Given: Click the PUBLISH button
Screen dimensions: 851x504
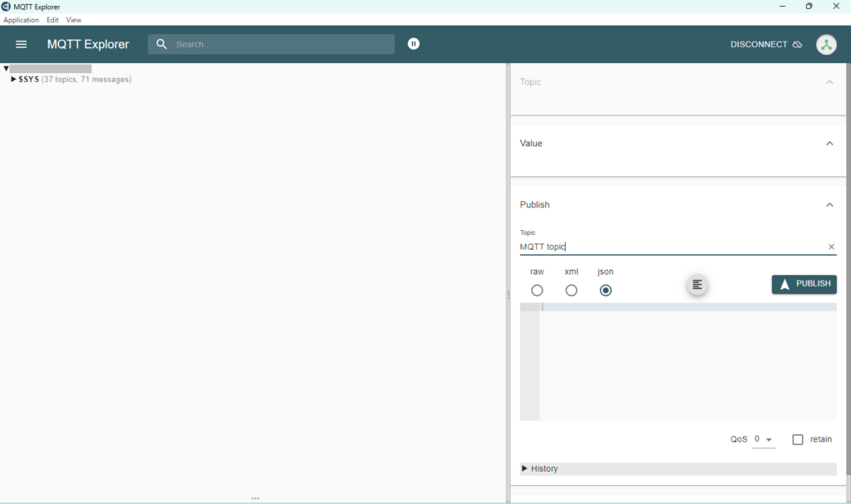Looking at the screenshot, I should [804, 284].
